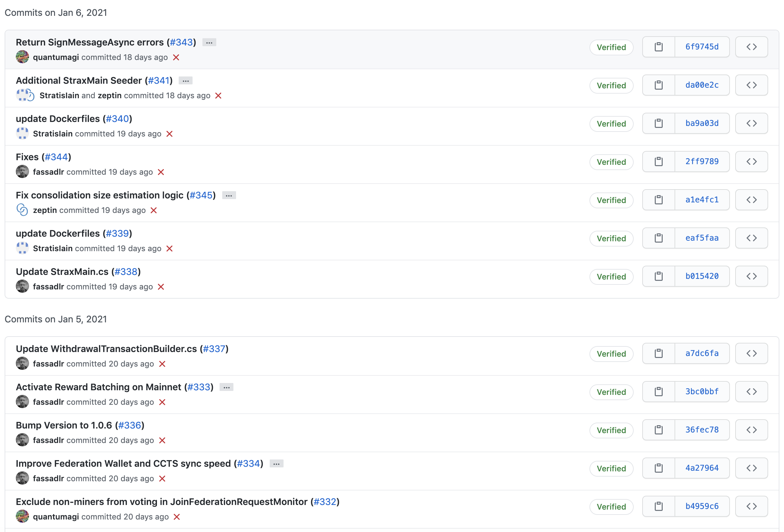Image resolution: width=784 pixels, height=532 pixels.
Task: Click Verified badge on b015420 commit
Action: (x=611, y=277)
